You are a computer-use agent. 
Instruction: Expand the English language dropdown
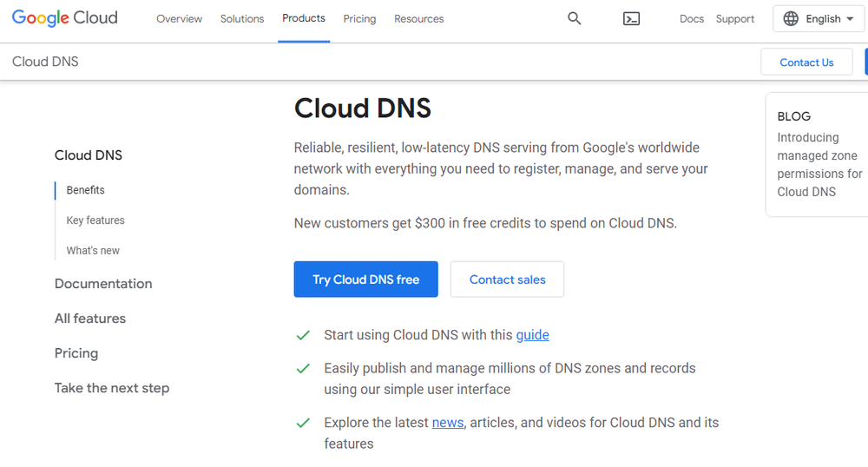click(x=819, y=19)
